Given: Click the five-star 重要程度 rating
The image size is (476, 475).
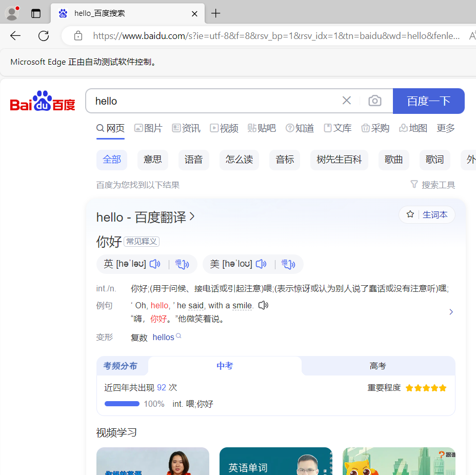Looking at the screenshot, I should tap(426, 388).
